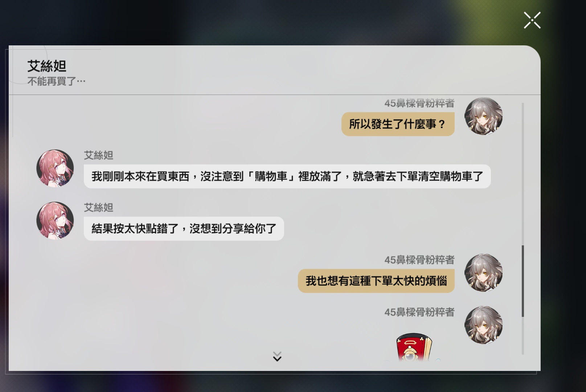
Task: Click 艾絲妲 avatar beside 結果按太快點錯了 message
Action: point(55,221)
